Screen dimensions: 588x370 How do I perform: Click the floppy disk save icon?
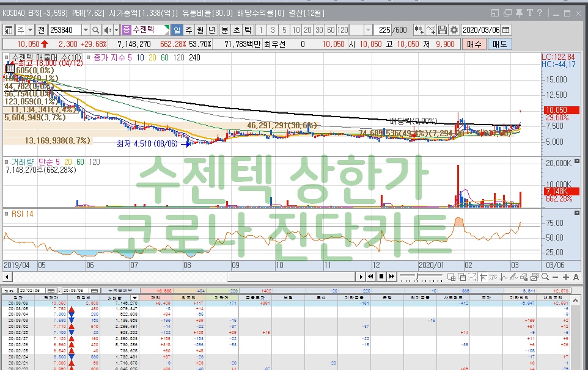443,30
